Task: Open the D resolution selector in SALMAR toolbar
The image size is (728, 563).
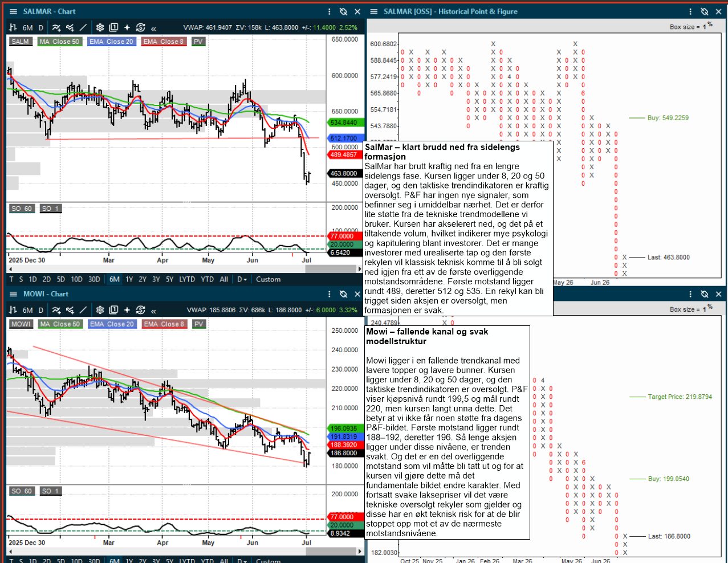Action: [41, 28]
